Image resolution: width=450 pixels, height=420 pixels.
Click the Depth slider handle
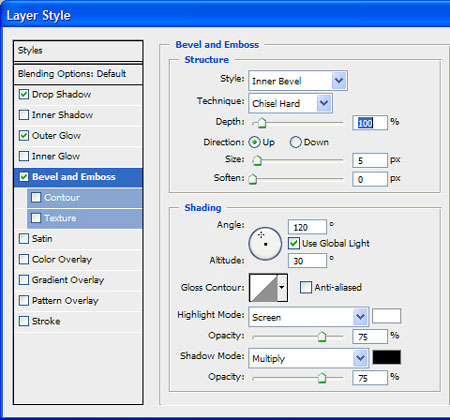(x=262, y=123)
